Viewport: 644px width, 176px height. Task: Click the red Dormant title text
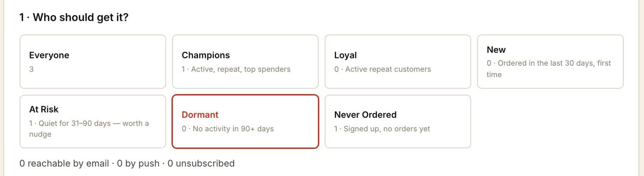(x=200, y=115)
